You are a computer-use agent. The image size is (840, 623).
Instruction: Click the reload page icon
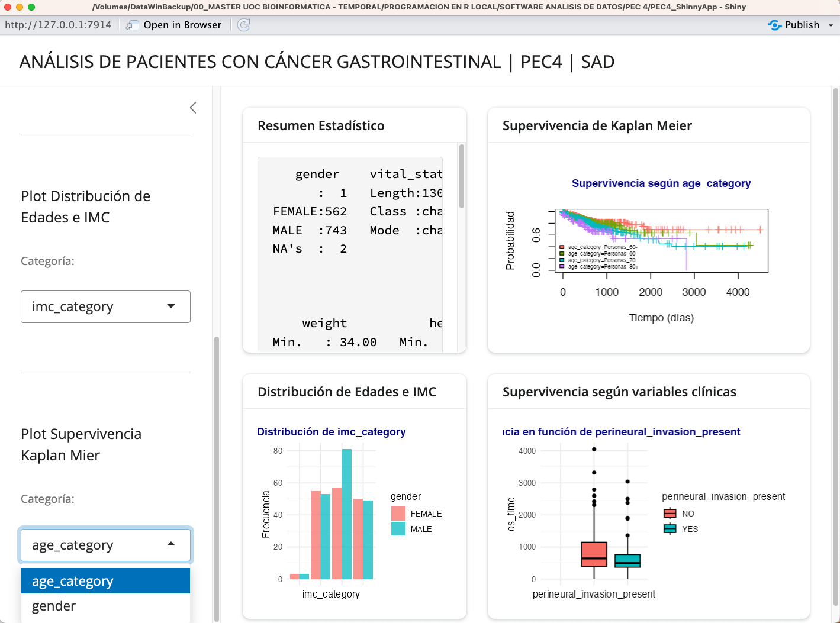[243, 25]
